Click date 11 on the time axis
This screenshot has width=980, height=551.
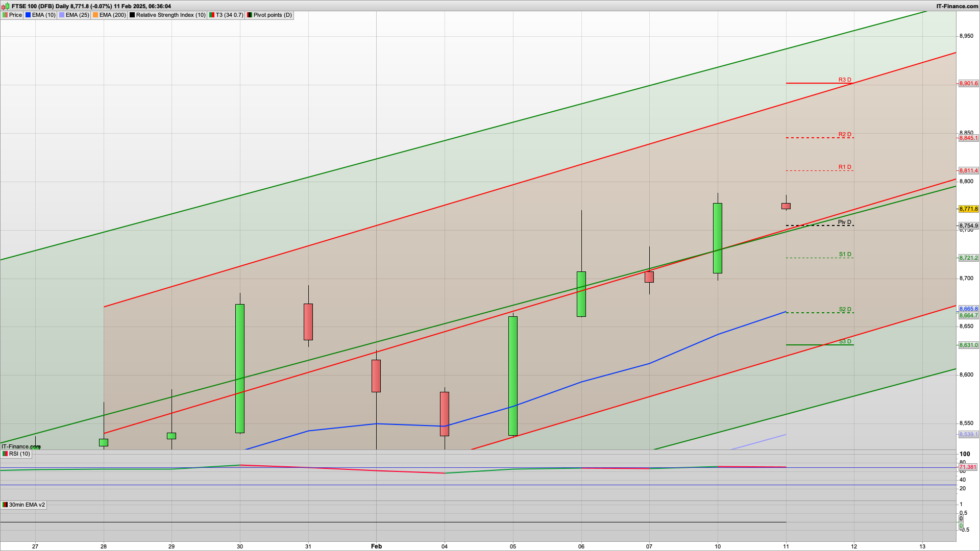click(786, 546)
